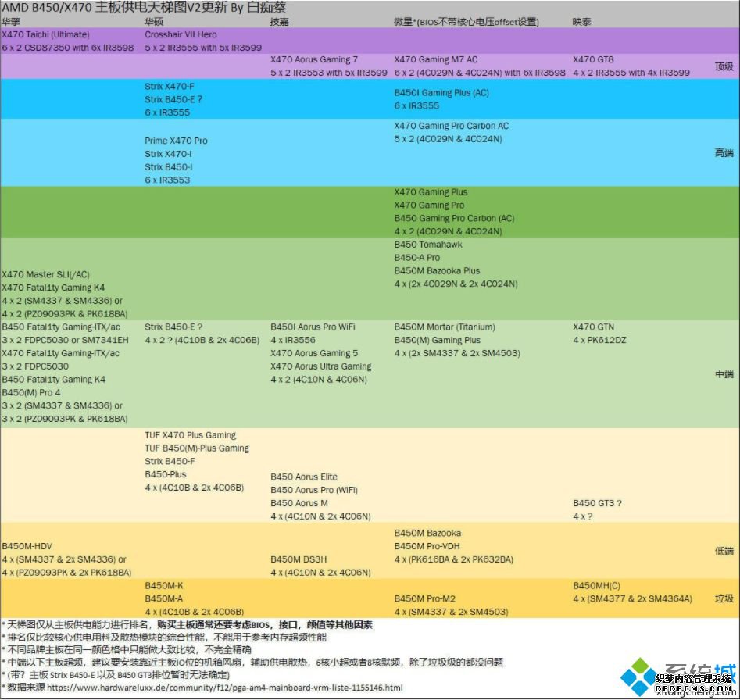Click the 'B450M-HDV' entry

tap(27, 546)
